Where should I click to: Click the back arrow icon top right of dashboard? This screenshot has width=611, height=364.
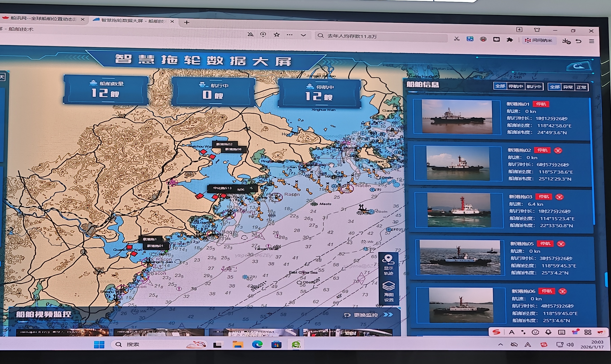pyautogui.click(x=579, y=66)
